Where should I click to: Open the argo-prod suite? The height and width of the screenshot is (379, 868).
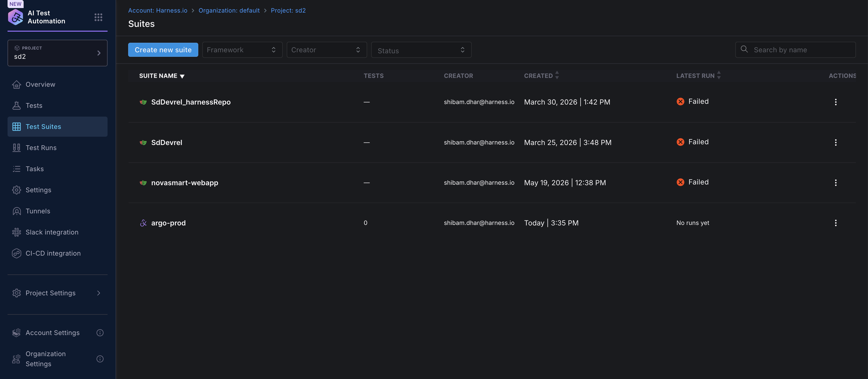(x=168, y=223)
